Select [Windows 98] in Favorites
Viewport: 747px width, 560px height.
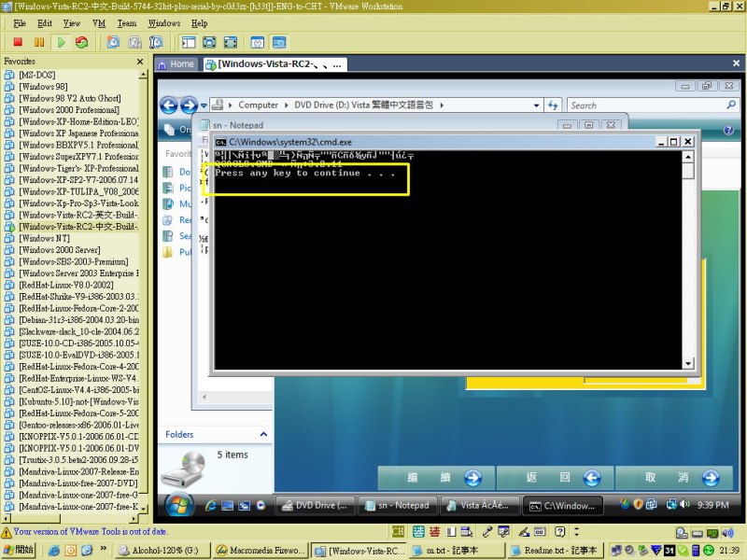coord(43,87)
